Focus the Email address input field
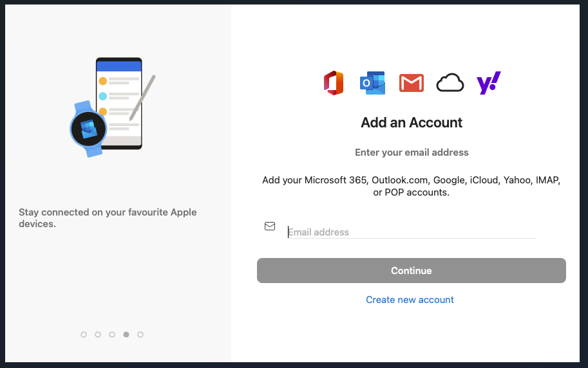 [x=411, y=232]
